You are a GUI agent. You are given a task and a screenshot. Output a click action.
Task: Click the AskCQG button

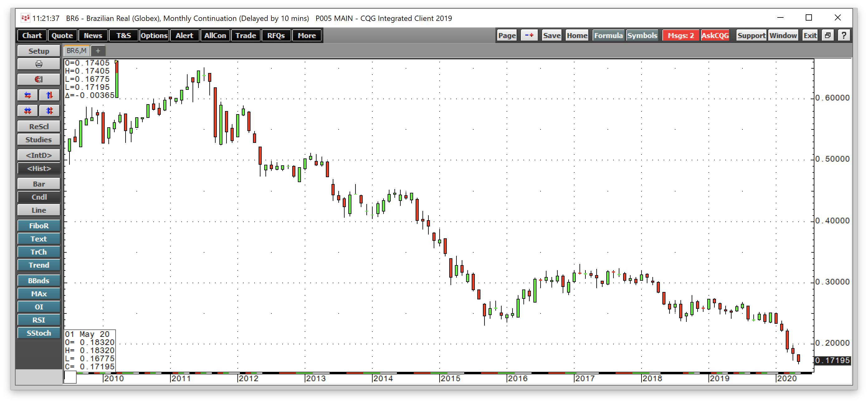click(715, 36)
